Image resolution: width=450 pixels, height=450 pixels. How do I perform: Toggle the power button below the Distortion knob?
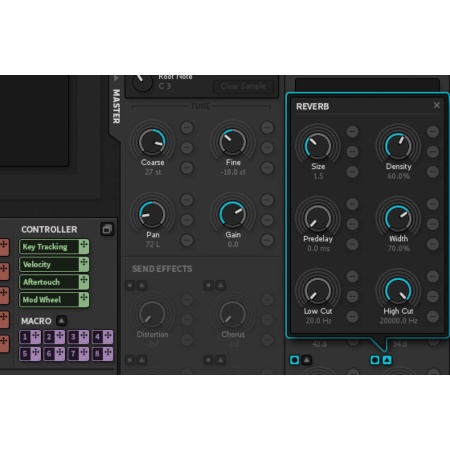pyautogui.click(x=130, y=360)
